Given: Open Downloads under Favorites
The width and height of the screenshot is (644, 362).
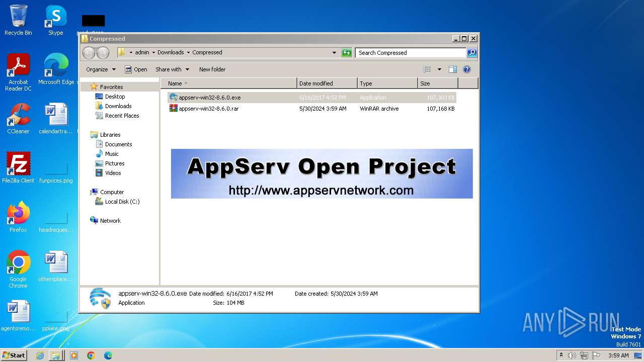Looking at the screenshot, I should 118,106.
